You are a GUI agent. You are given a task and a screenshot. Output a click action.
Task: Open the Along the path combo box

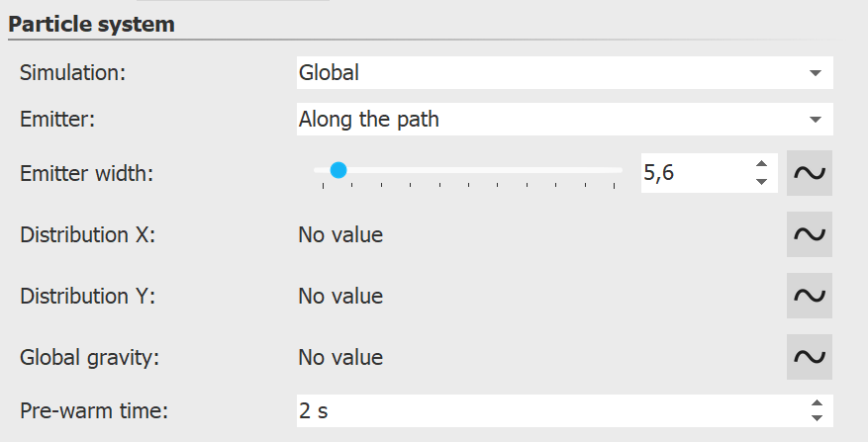click(x=544, y=120)
